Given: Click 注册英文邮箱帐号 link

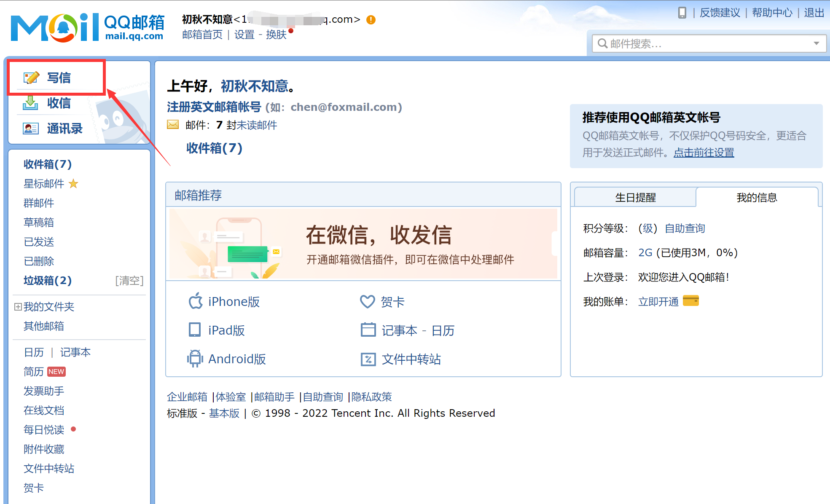Looking at the screenshot, I should pos(214,107).
